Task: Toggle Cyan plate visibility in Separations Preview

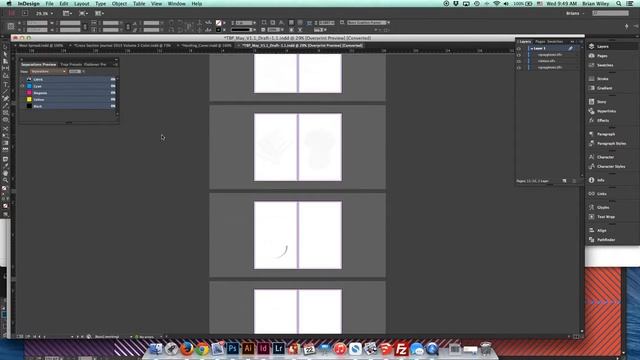Action: tap(23, 86)
